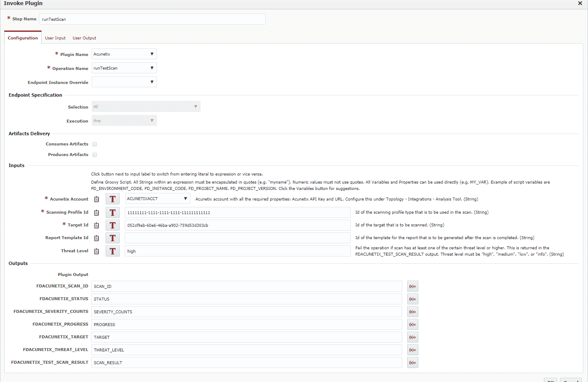
Task: Open the Selection dropdown set to All
Action: pyautogui.click(x=146, y=106)
